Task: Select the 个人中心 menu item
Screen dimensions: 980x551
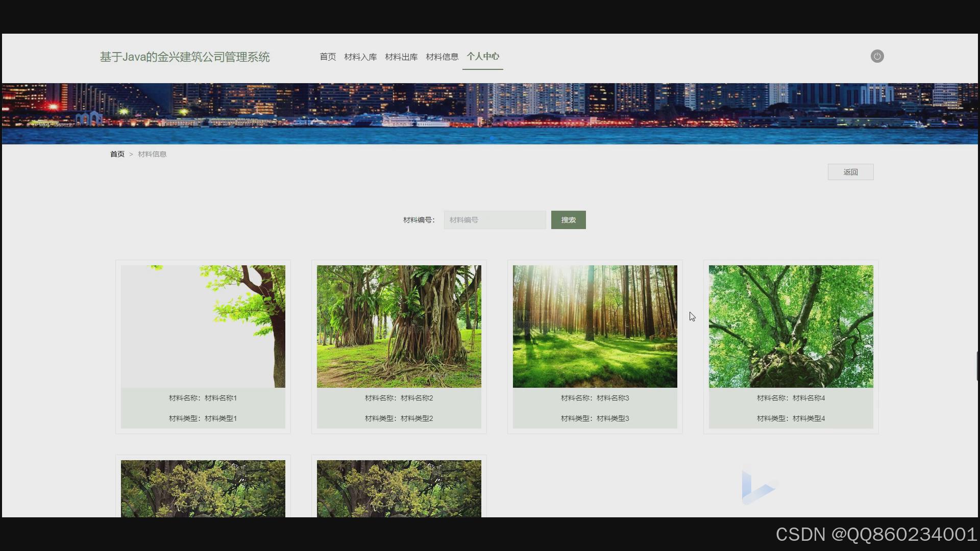Action: coord(483,57)
